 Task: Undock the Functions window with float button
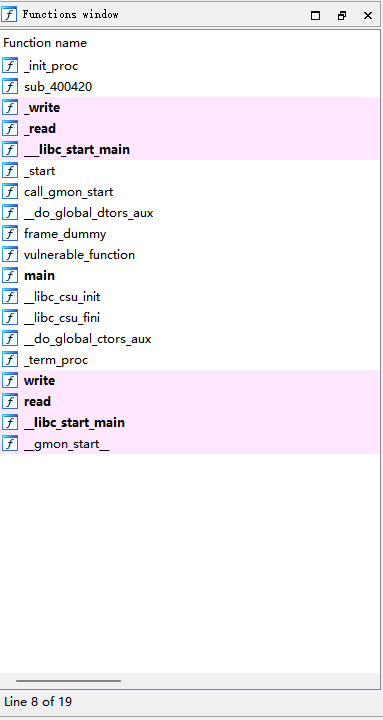(x=342, y=16)
